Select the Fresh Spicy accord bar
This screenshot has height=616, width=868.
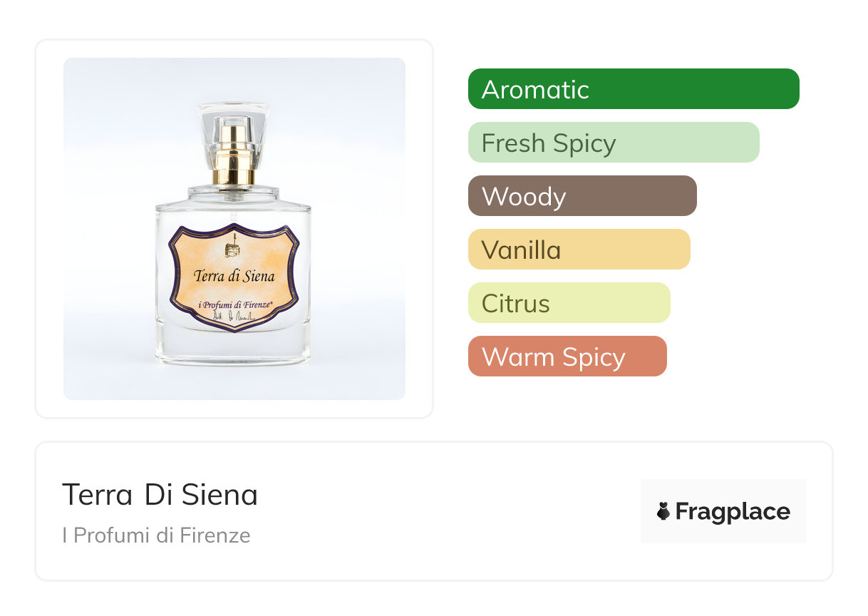pyautogui.click(x=613, y=143)
